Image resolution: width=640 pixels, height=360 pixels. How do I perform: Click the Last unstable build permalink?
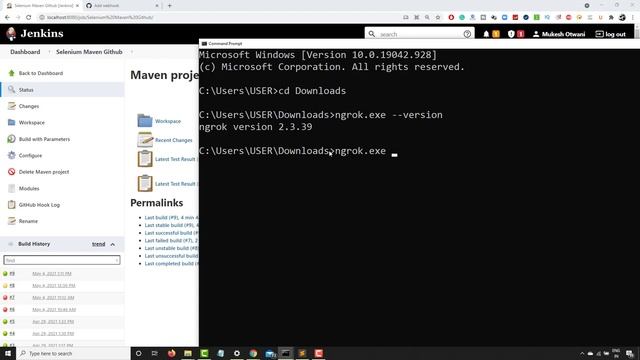click(171, 248)
